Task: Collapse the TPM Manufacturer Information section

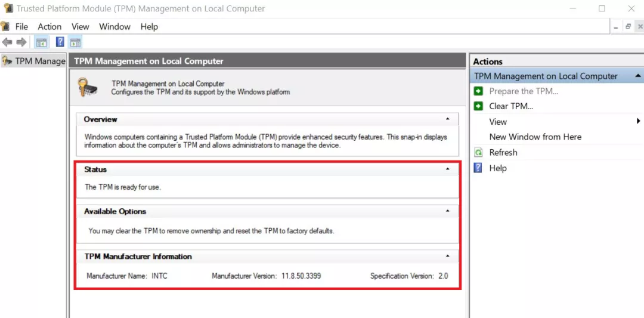Action: point(448,256)
